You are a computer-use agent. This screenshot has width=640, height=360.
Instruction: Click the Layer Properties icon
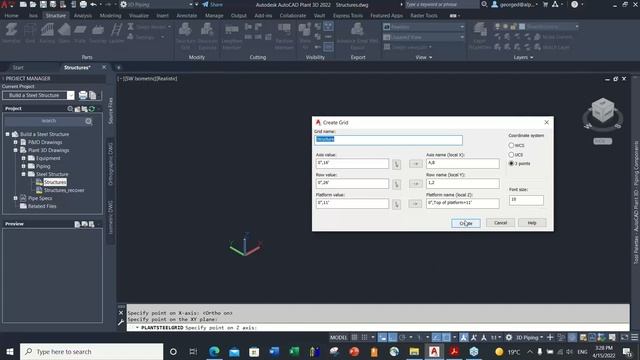pos(480,36)
